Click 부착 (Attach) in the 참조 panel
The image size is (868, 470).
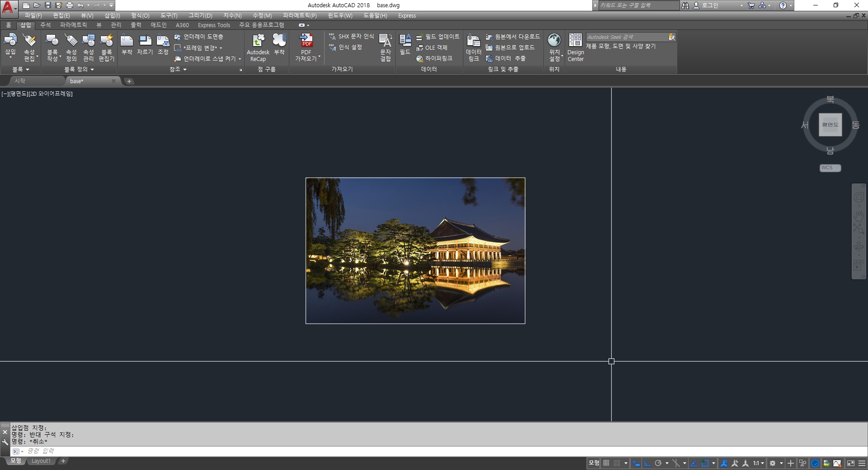127,44
